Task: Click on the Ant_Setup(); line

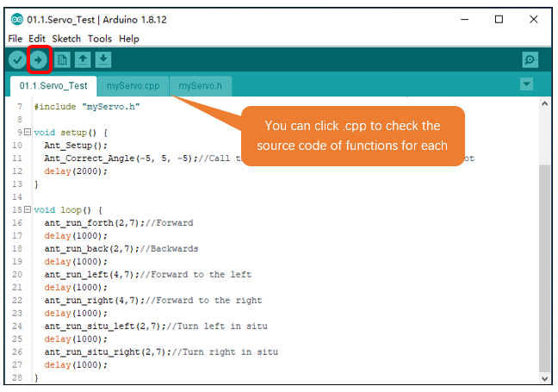Action: (x=76, y=146)
